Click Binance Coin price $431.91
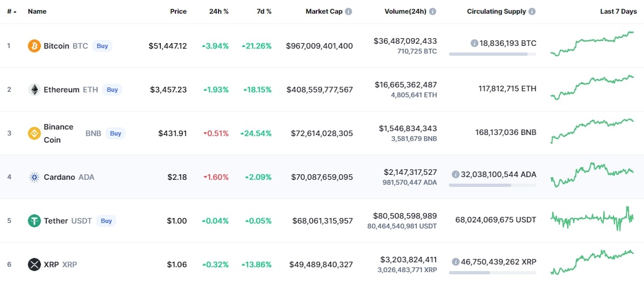The image size is (644, 282). (x=173, y=133)
